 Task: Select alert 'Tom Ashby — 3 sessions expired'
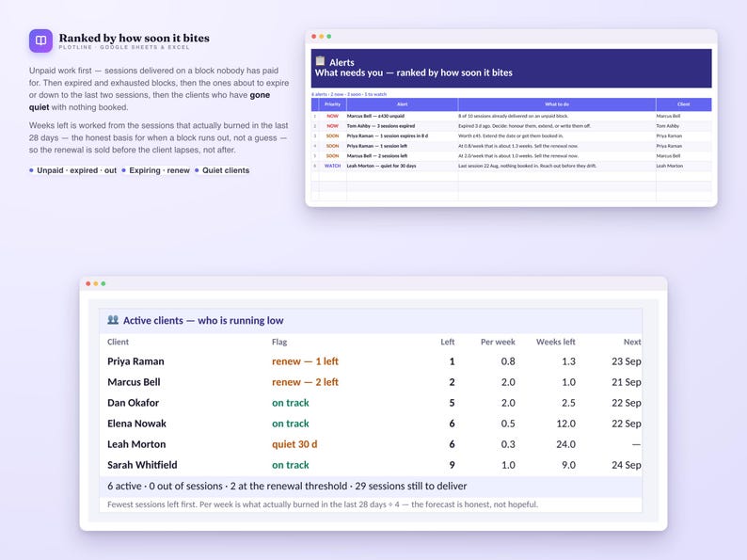[381, 126]
